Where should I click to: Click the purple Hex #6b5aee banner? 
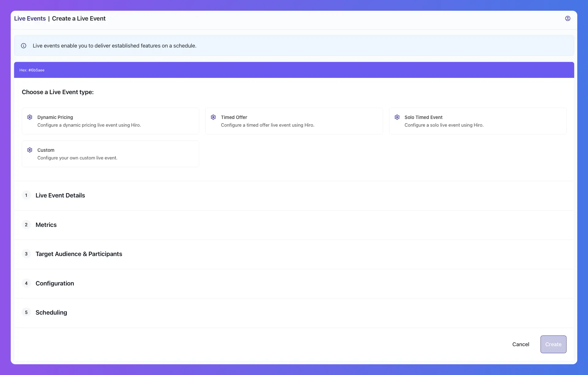[294, 70]
